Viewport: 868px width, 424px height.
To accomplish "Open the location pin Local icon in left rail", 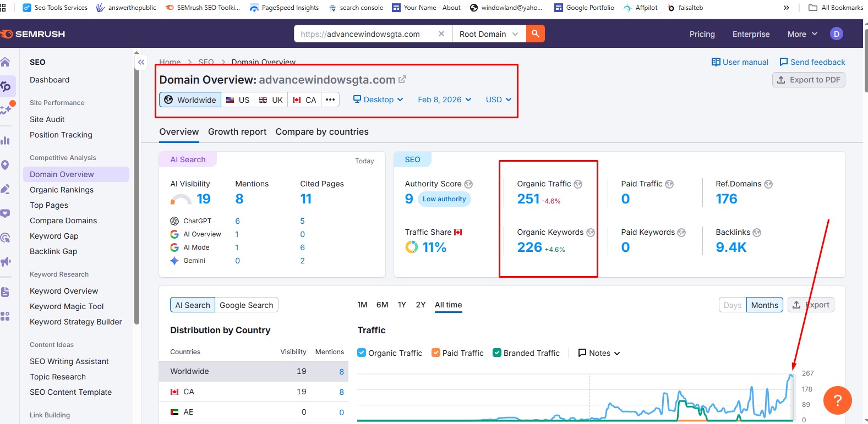I will pyautogui.click(x=5, y=165).
